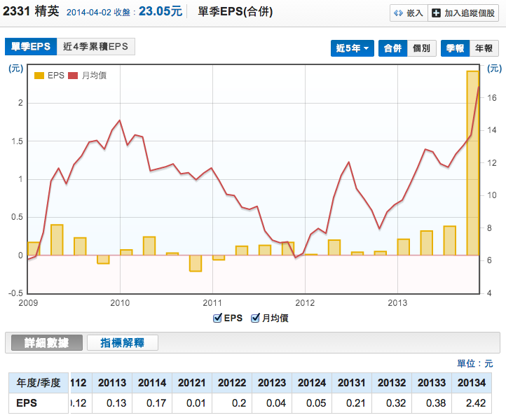
Task: Click the tallest EPS bar for 2013 Q4
Action: pyautogui.click(x=473, y=163)
